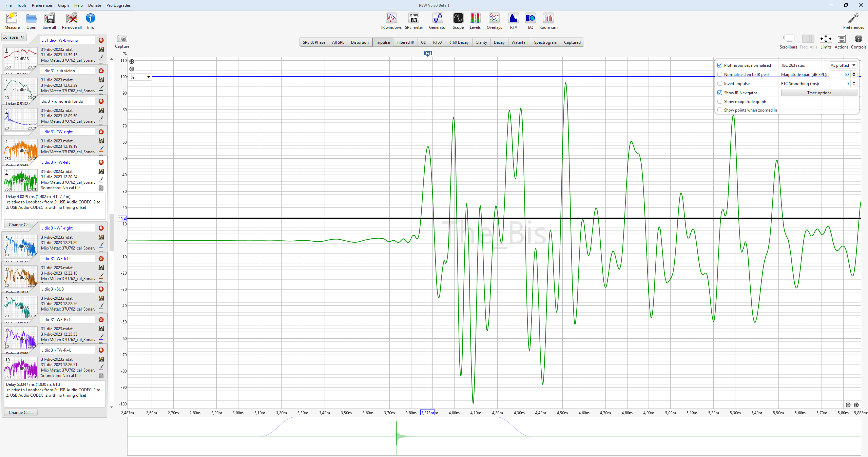
Task: Open the Donate menu
Action: [94, 5]
